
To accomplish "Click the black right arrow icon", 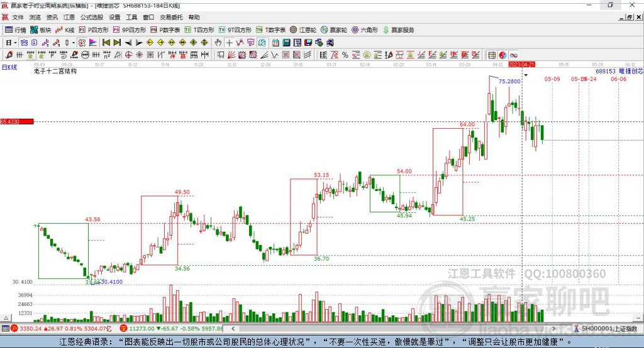I will point(139,43).
